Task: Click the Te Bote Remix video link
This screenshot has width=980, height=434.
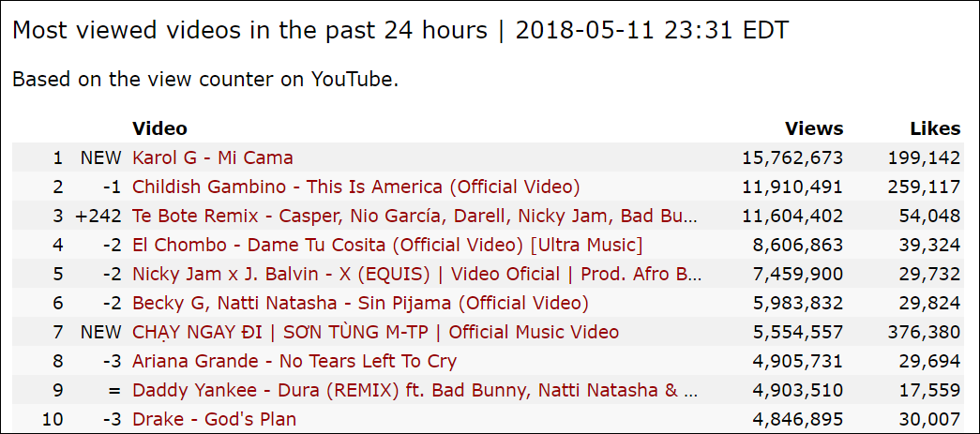Action: coord(415,217)
